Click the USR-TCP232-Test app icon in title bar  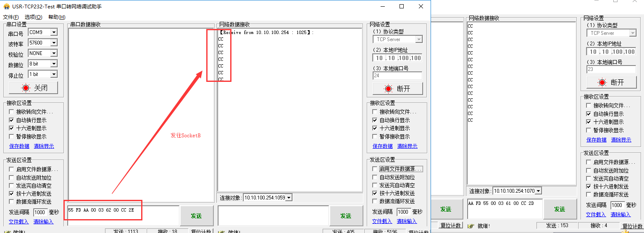click(x=6, y=6)
